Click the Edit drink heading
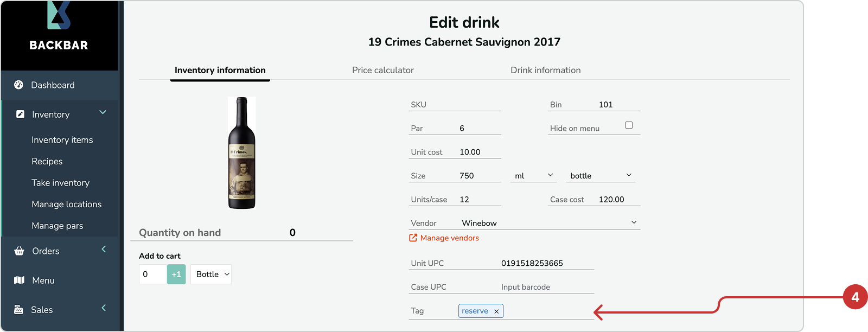 click(x=464, y=22)
